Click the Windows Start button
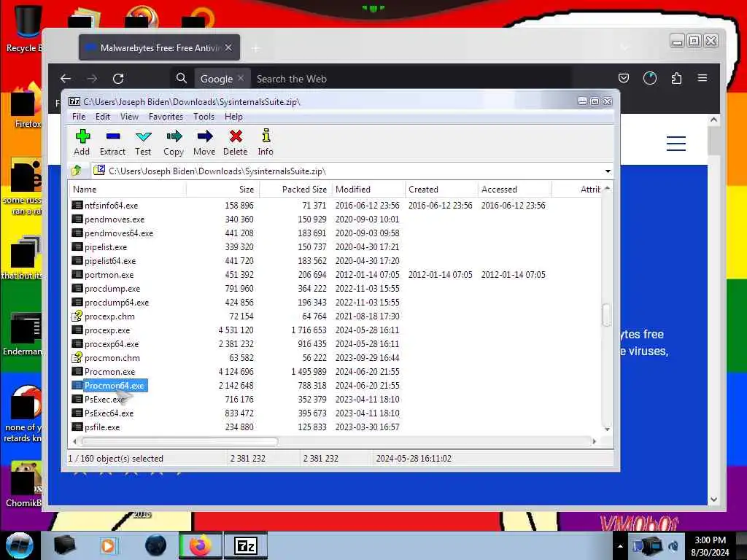Screen dimensions: 747x560 pyautogui.click(x=20, y=545)
